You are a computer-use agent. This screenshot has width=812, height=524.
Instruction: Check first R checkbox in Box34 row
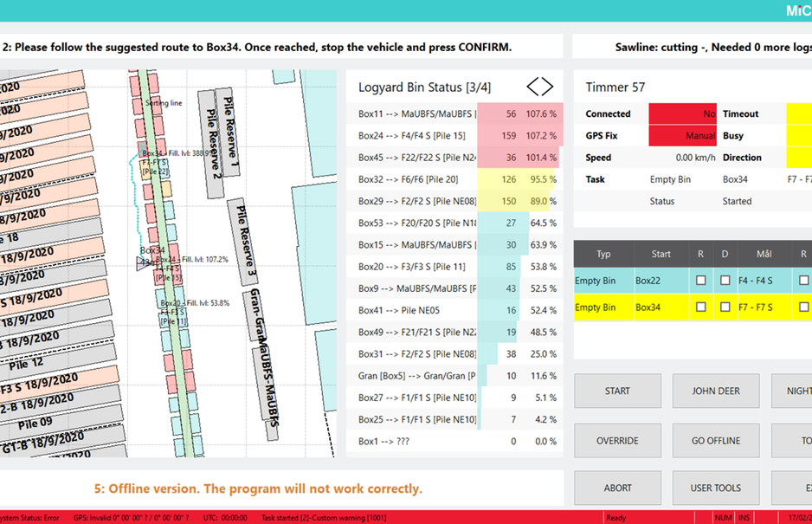coord(701,307)
